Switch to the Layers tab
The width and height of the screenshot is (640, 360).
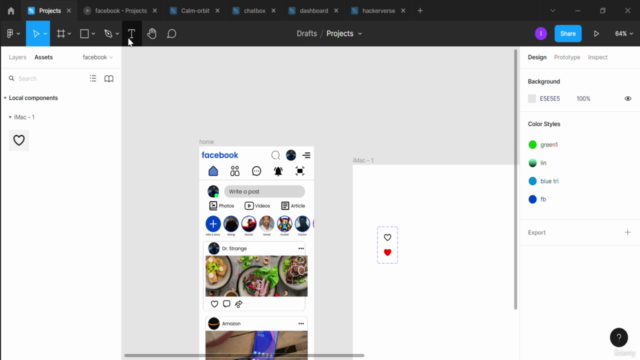pos(18,57)
